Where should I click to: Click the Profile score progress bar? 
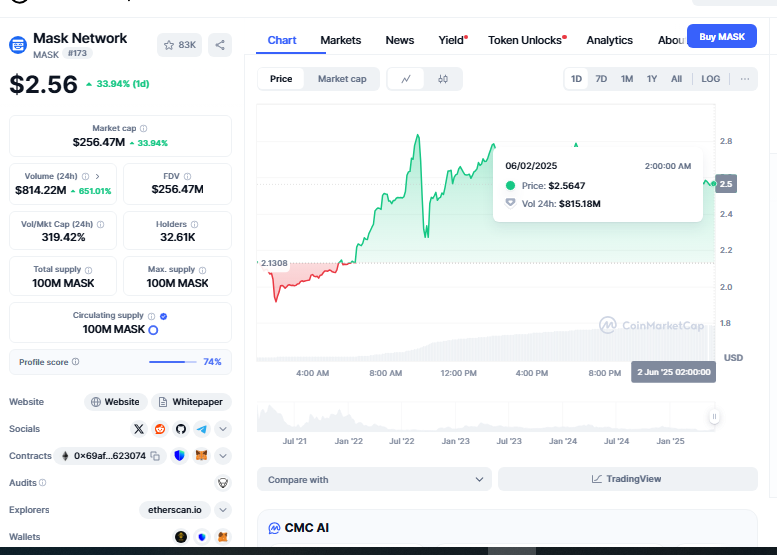(x=173, y=362)
